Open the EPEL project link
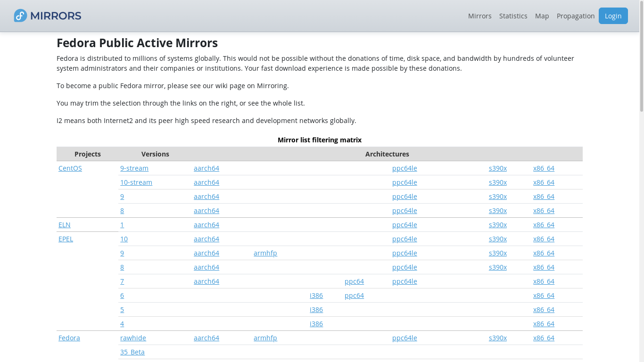The image size is (644, 362). 66,239
